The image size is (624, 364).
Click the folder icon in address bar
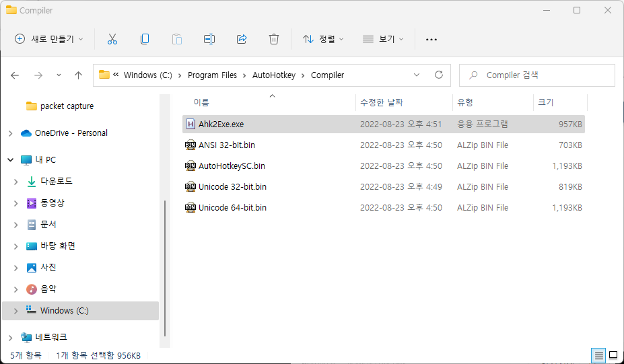[x=104, y=75]
